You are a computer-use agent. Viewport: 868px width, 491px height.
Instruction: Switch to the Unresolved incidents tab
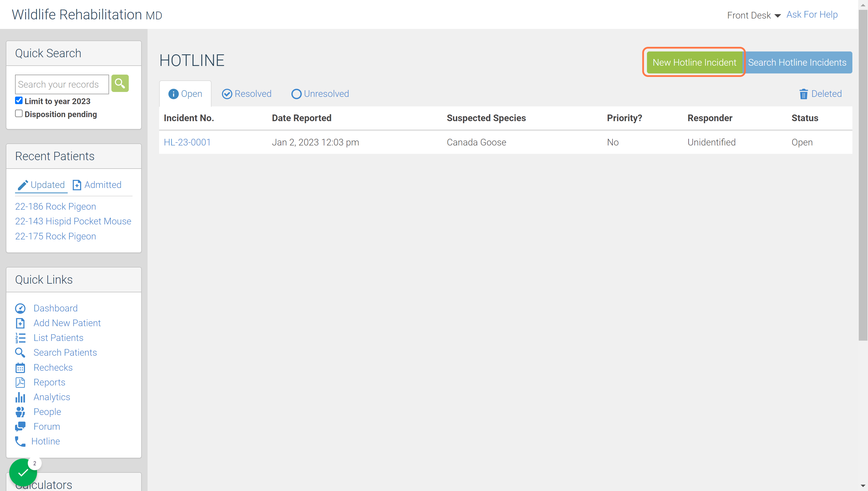pos(320,94)
